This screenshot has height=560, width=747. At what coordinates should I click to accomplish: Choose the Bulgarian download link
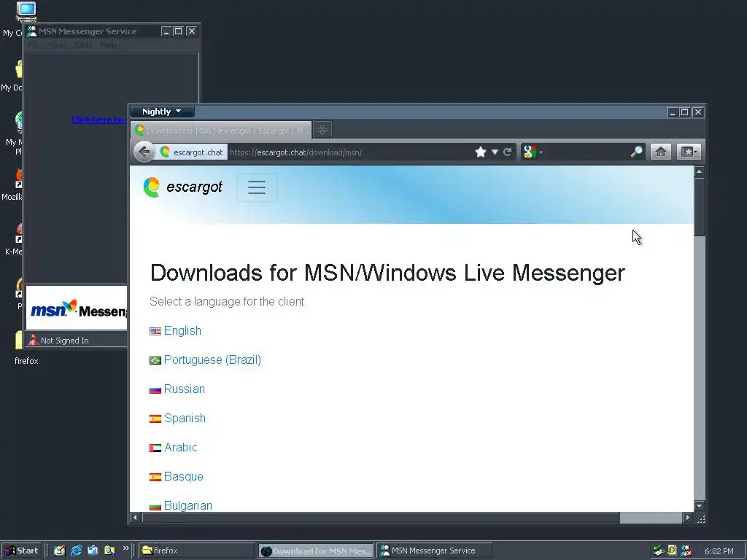point(188,505)
